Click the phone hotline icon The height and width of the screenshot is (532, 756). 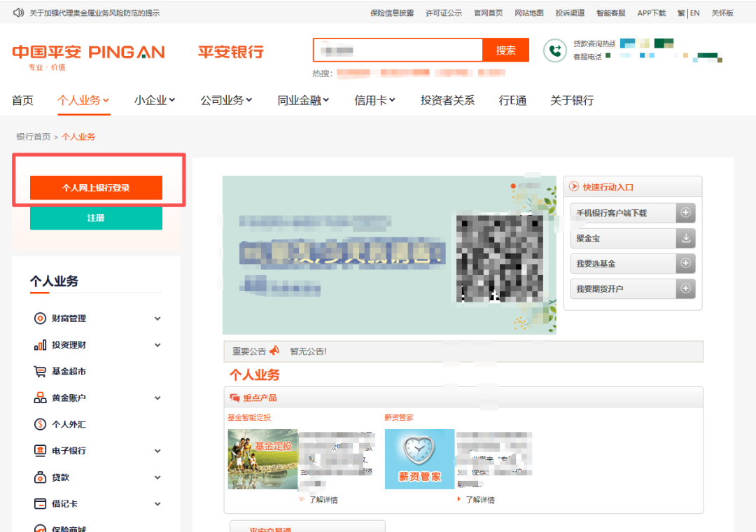pos(555,50)
